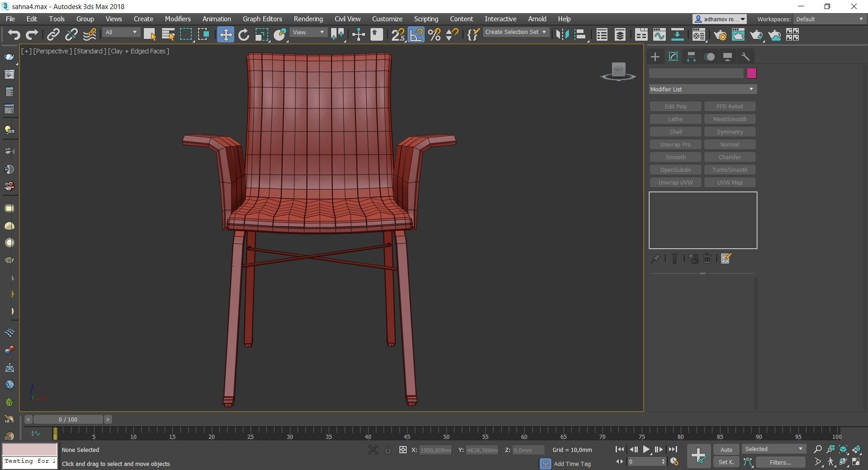Expand the Modifier List dropdown
The image size is (868, 470).
[x=702, y=89]
